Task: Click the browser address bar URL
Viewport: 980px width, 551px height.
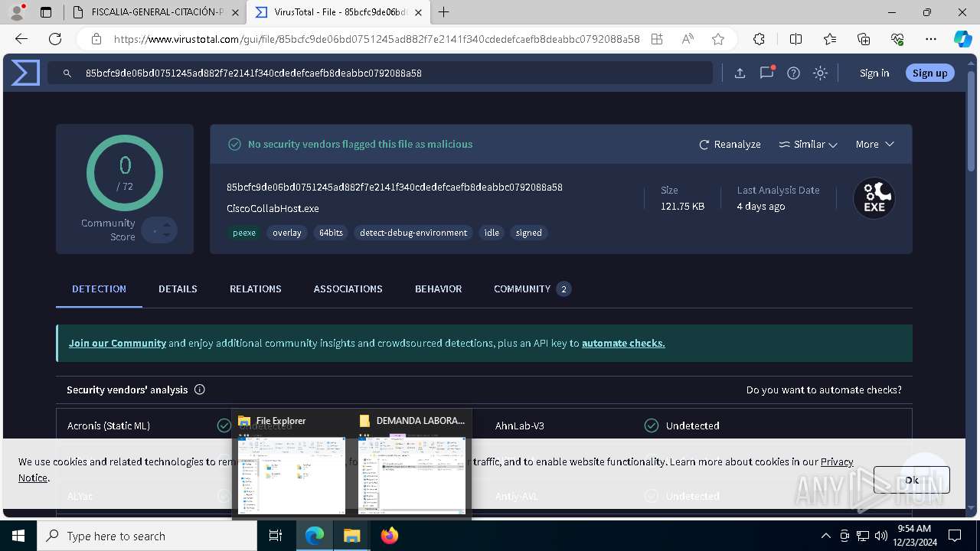Action: click(377, 39)
